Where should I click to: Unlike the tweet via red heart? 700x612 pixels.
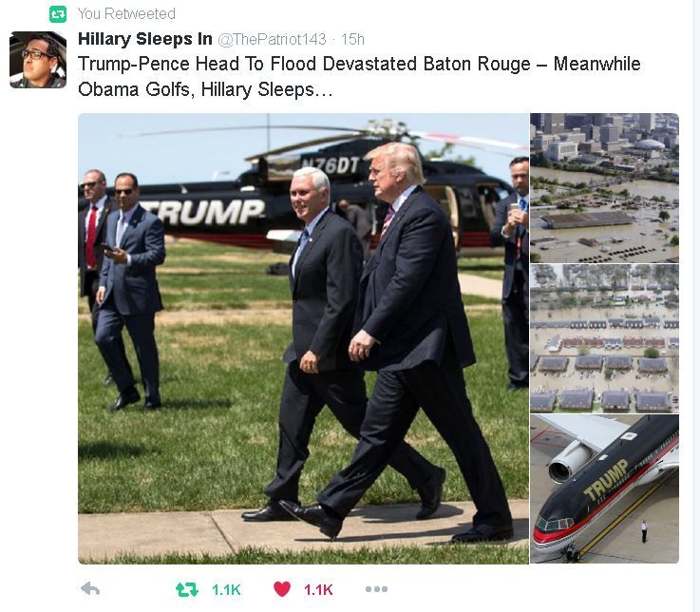[282, 589]
